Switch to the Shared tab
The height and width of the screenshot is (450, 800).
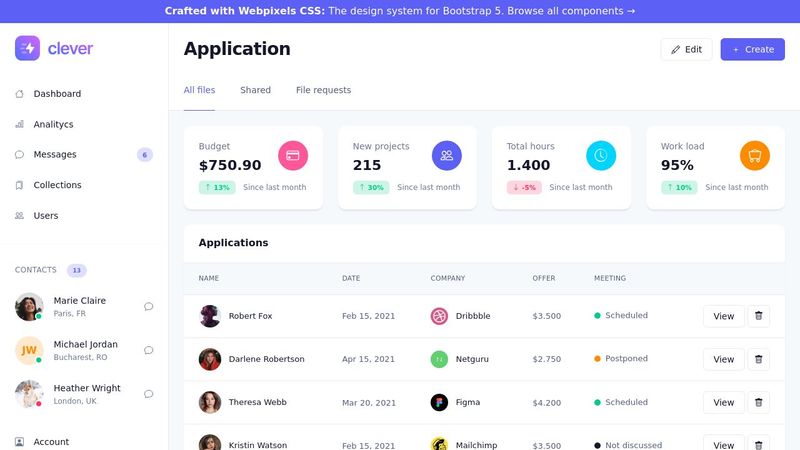(255, 90)
